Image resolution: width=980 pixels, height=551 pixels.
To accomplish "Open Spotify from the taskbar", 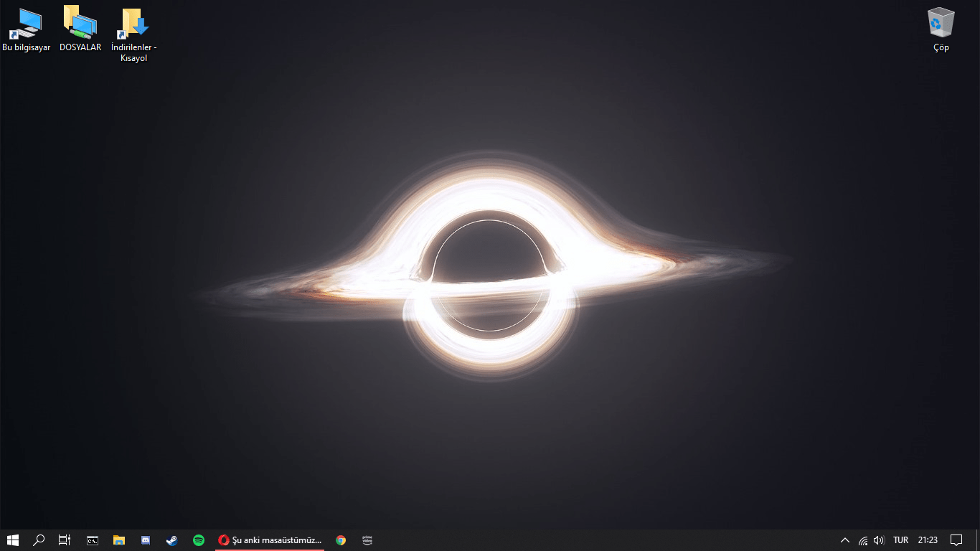I will pos(199,540).
